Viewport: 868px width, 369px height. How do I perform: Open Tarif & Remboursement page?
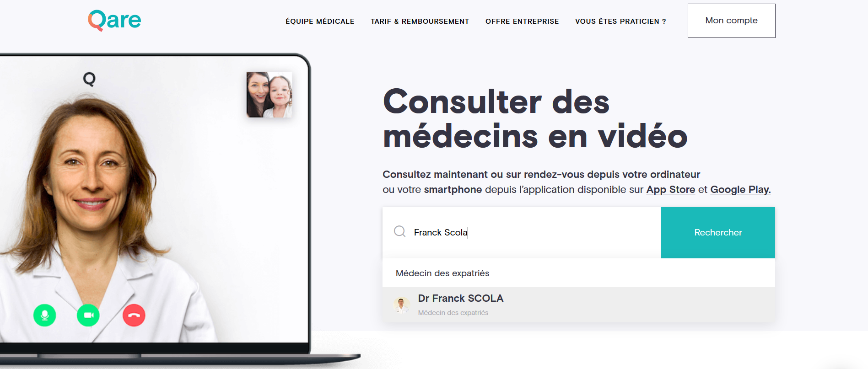[420, 21]
